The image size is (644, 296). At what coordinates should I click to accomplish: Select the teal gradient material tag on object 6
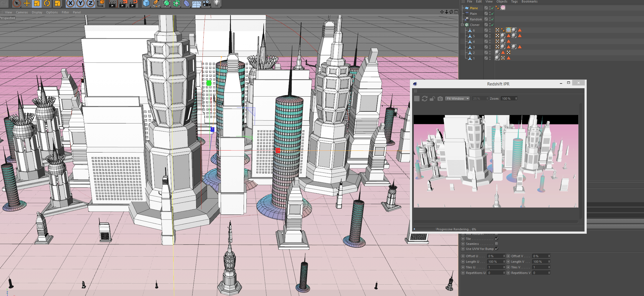tap(508, 30)
